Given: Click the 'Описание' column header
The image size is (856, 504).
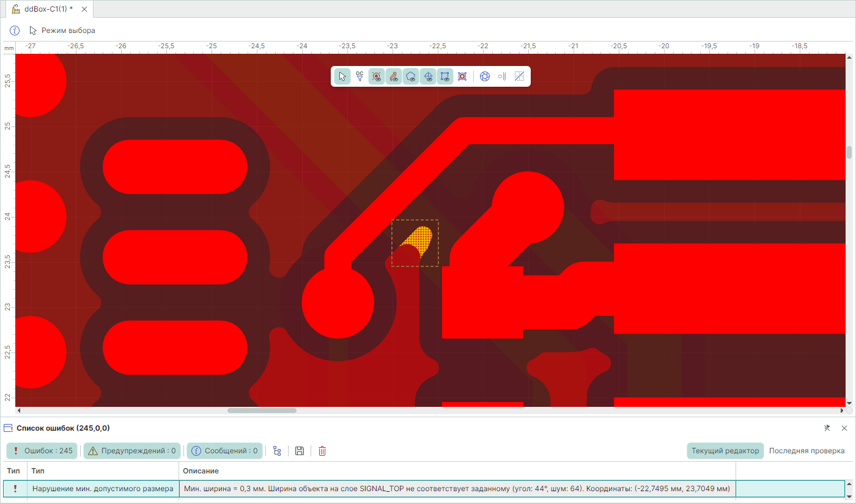Looking at the screenshot, I should [457, 471].
